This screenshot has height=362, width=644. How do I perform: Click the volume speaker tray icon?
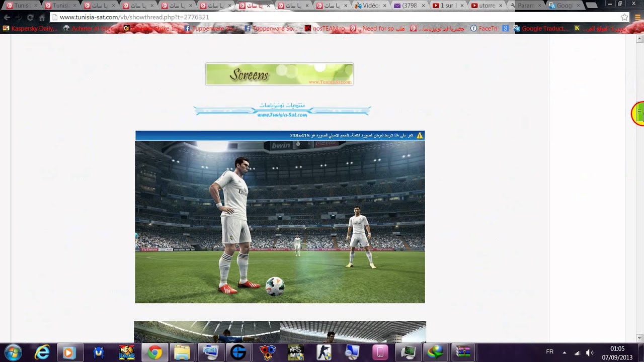(x=590, y=352)
